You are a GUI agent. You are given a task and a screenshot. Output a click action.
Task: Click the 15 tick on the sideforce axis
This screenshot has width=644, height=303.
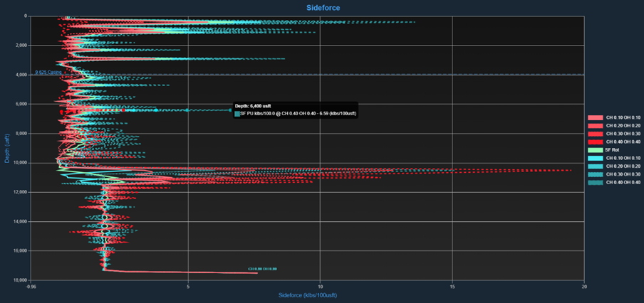click(452, 287)
